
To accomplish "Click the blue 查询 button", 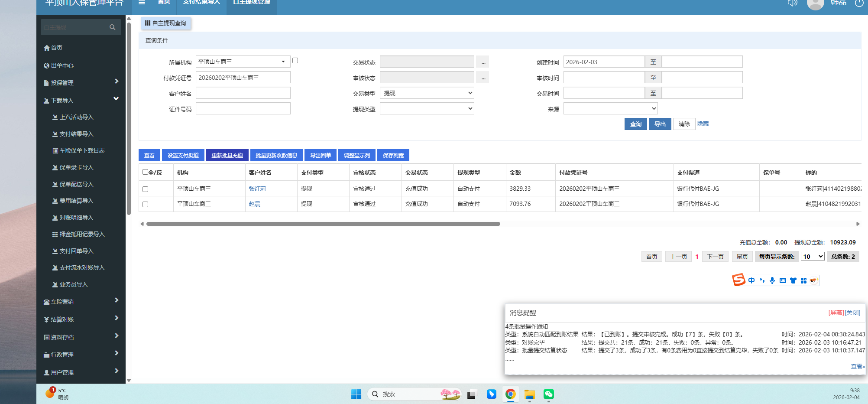I will click(x=635, y=124).
